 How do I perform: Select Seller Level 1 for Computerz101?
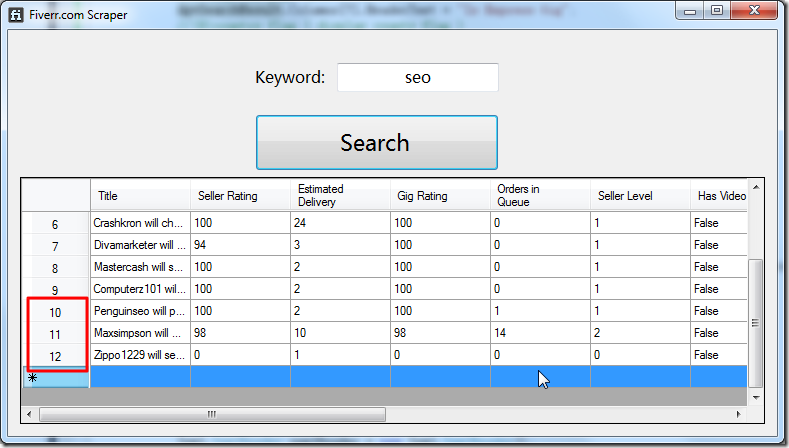640,289
